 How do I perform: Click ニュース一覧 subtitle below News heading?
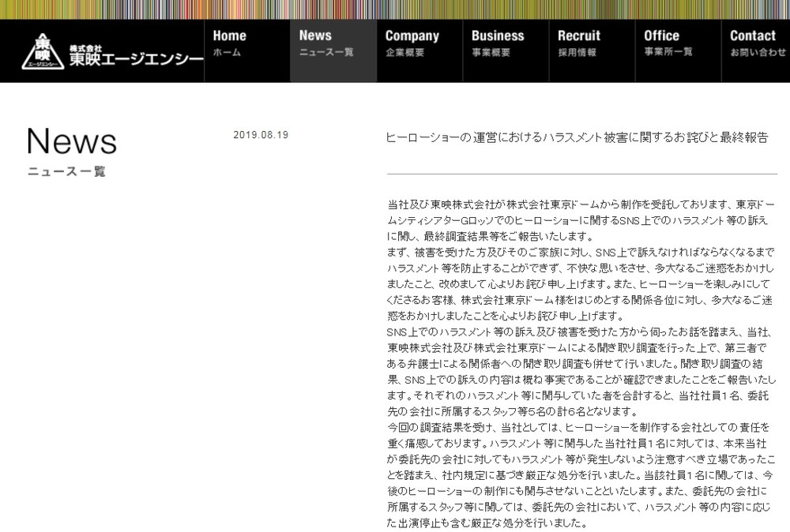pyautogui.click(x=66, y=171)
